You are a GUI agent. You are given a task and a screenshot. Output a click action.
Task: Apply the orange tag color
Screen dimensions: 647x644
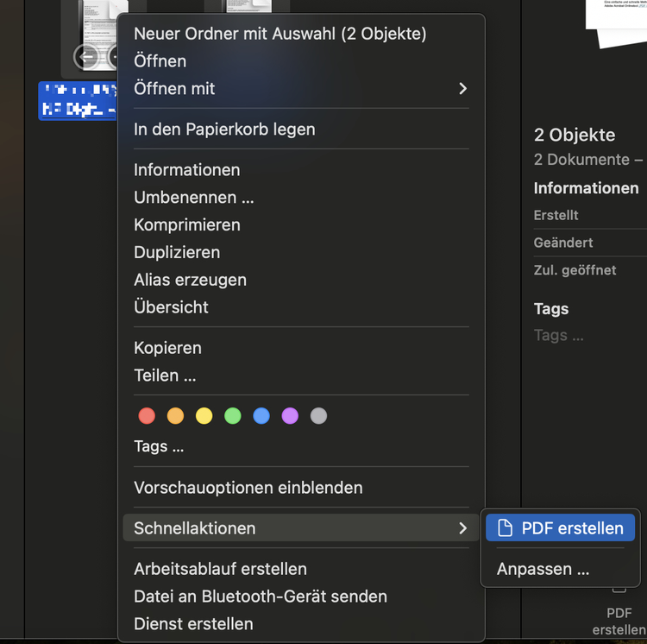click(175, 416)
